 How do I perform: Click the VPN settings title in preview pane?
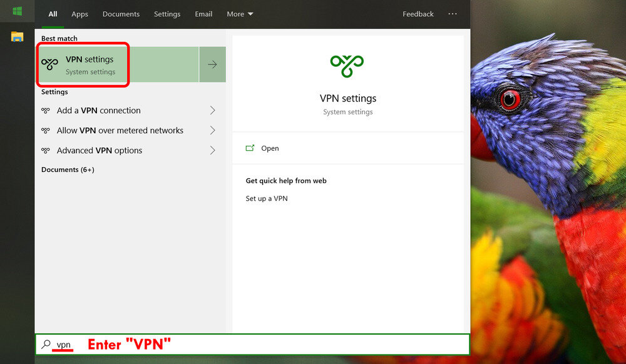pos(347,98)
